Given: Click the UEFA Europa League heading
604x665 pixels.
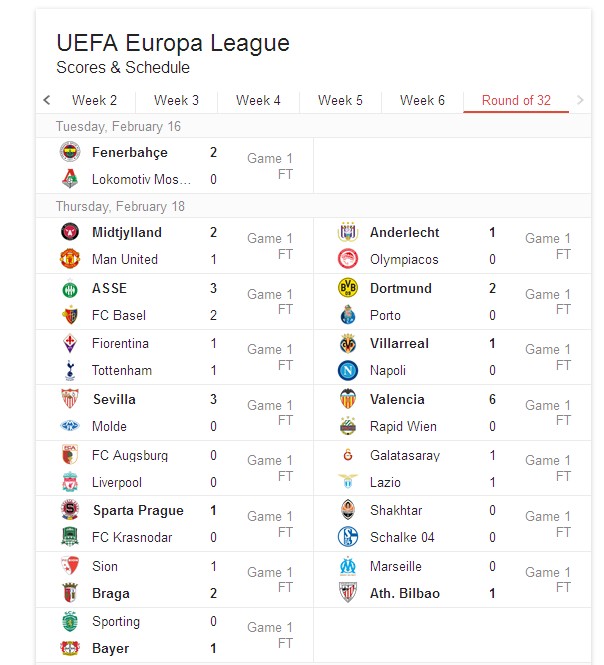Looking at the screenshot, I should [x=173, y=43].
